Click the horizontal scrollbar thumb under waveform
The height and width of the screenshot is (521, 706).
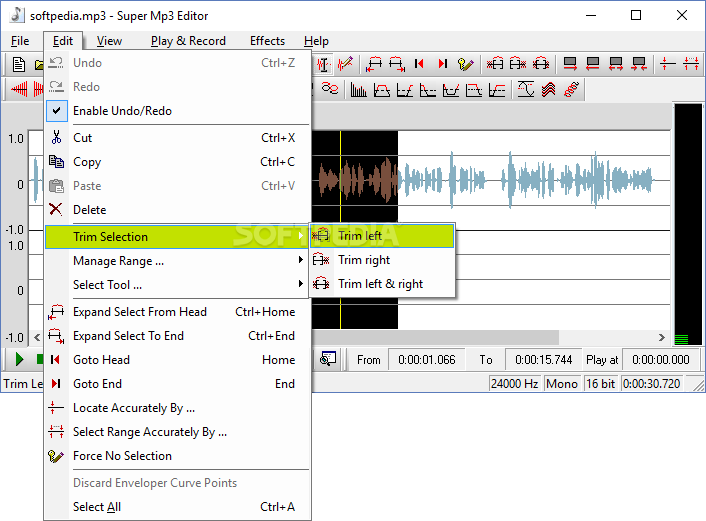[434, 337]
